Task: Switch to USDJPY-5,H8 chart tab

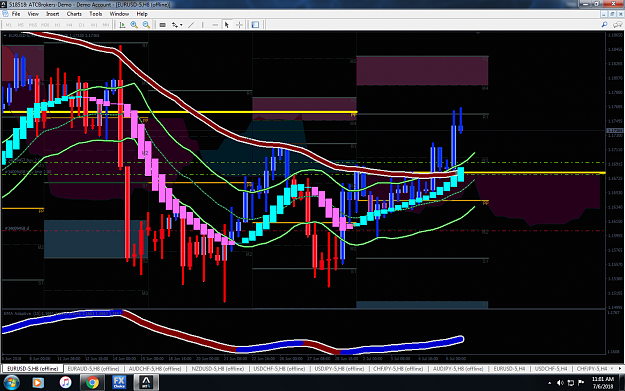Action: [339, 369]
